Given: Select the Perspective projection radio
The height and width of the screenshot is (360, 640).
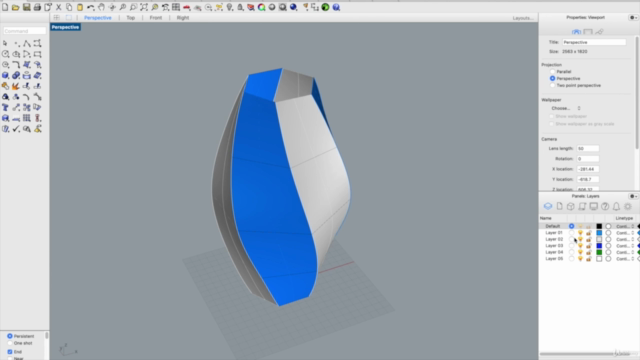Looking at the screenshot, I should pos(552,78).
